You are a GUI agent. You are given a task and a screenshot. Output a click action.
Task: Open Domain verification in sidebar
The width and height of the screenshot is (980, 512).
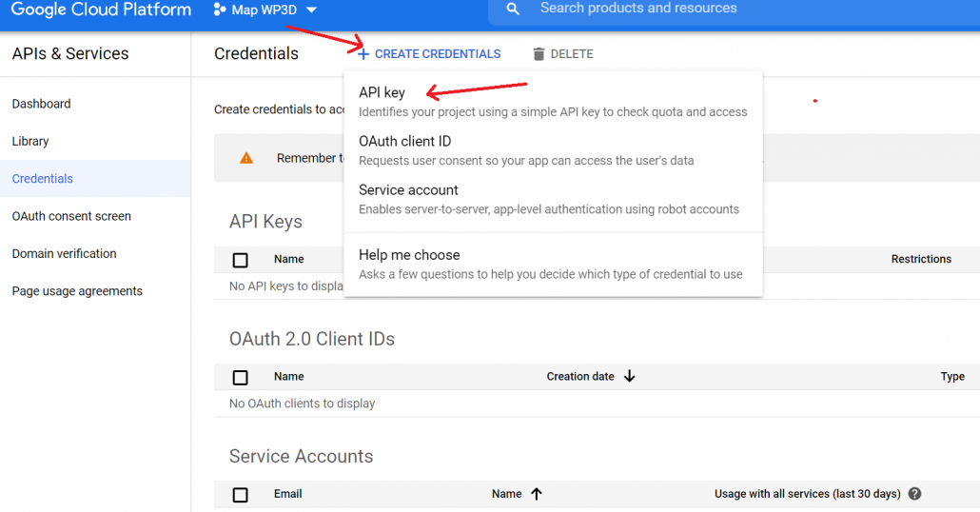[x=64, y=254]
